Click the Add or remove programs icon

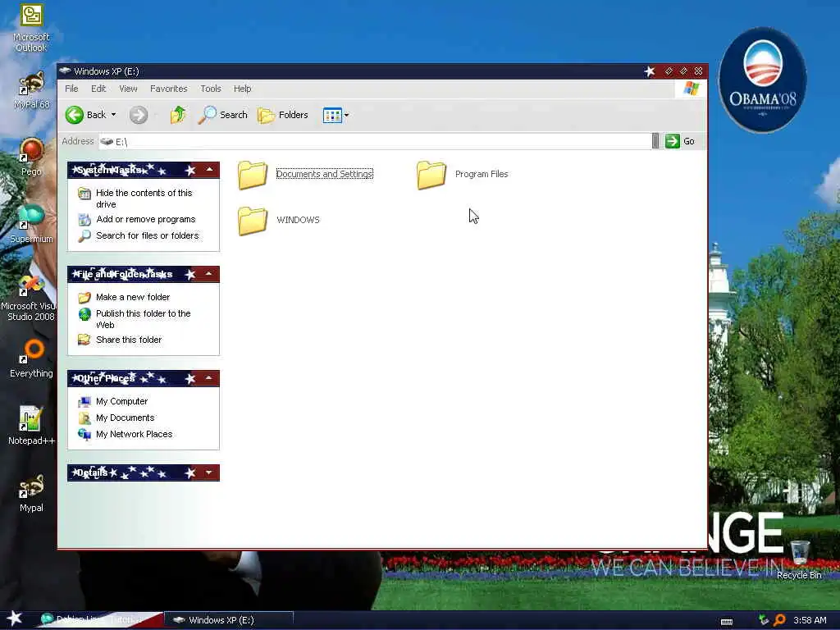click(84, 219)
